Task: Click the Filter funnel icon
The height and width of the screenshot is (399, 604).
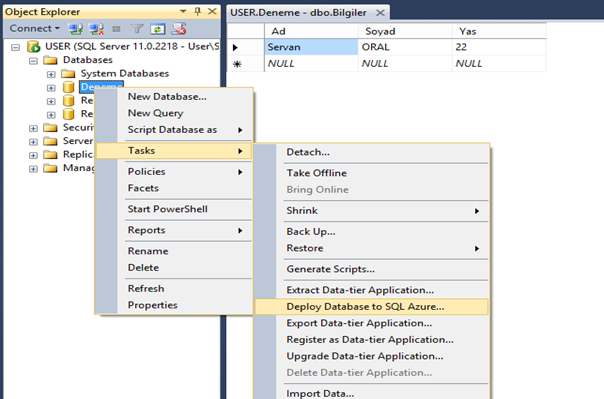Action: (137, 28)
